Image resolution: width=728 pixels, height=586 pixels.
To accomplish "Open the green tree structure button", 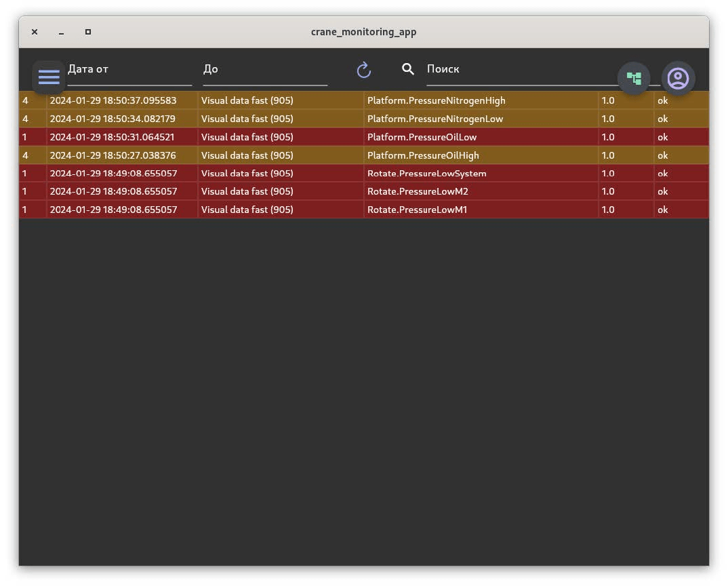I will (x=634, y=78).
